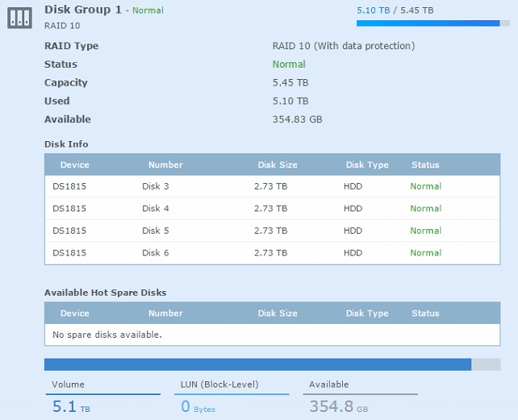Click Available Hot Spare Disks heading
Viewport: 518px width, 420px height.
[x=106, y=293]
